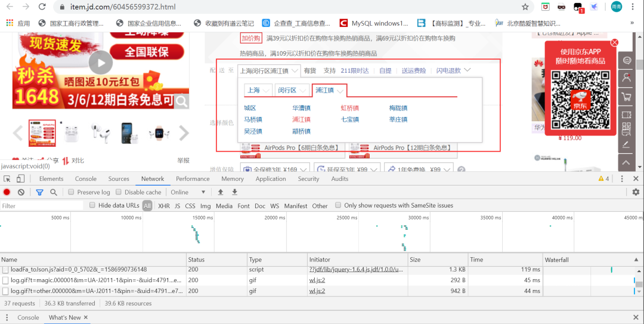Play the product video

pyautogui.click(x=100, y=63)
